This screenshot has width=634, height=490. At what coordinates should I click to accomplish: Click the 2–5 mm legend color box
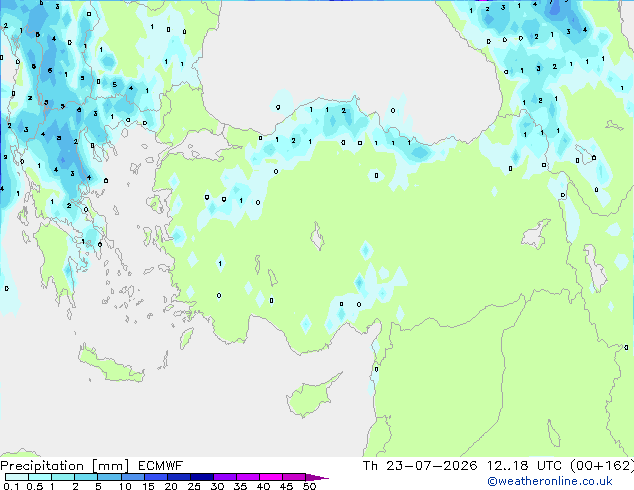(86, 477)
